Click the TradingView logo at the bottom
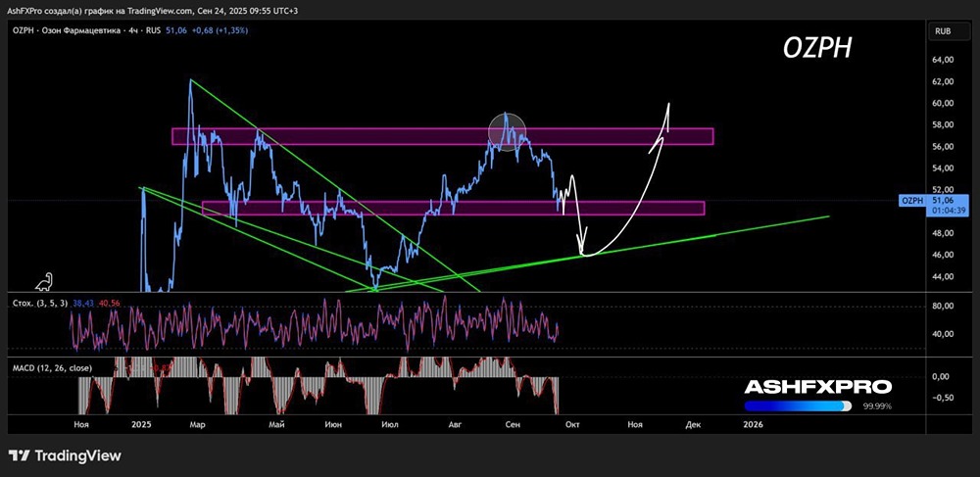 [65, 455]
